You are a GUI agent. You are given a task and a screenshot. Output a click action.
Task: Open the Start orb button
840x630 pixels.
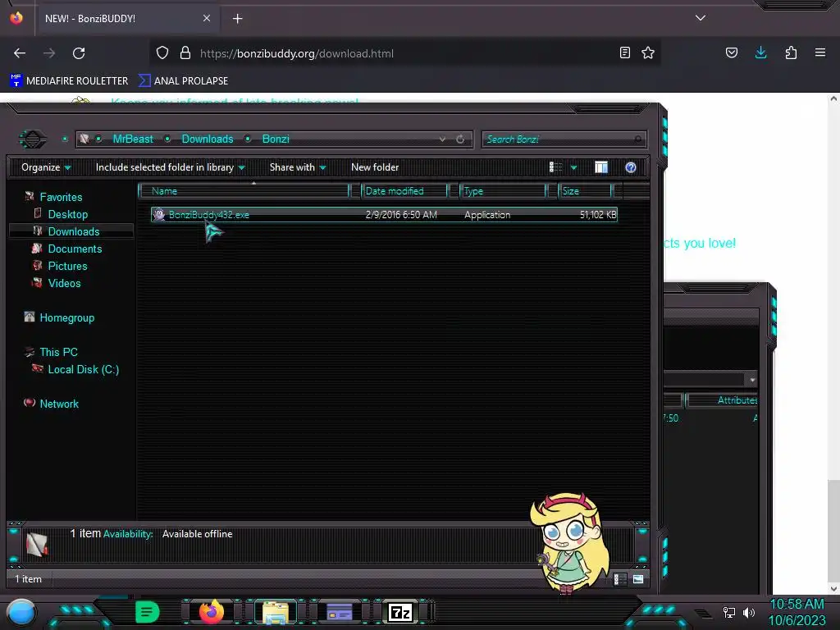coord(21,612)
